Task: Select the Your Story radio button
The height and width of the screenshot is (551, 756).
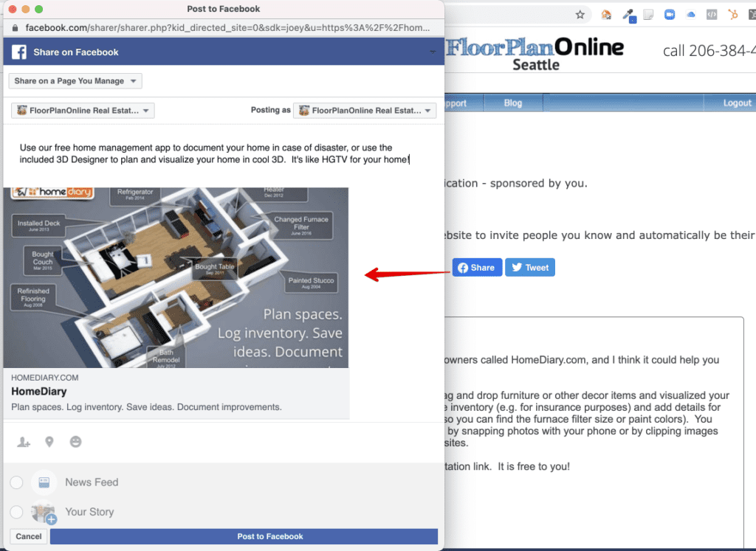Action: click(16, 512)
